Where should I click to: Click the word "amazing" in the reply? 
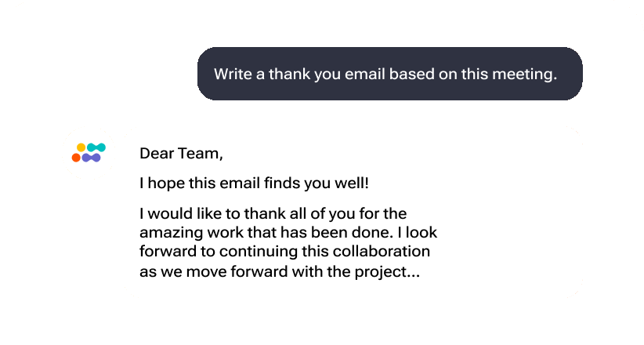[x=172, y=233]
